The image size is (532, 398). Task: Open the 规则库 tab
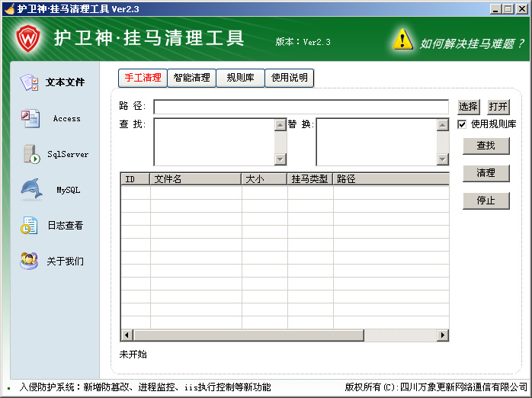tap(240, 78)
